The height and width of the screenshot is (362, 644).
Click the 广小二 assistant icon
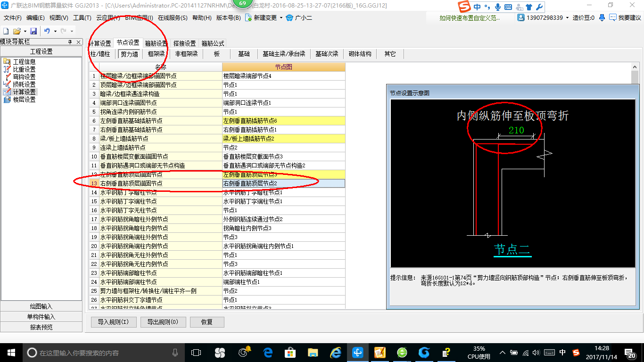click(289, 17)
